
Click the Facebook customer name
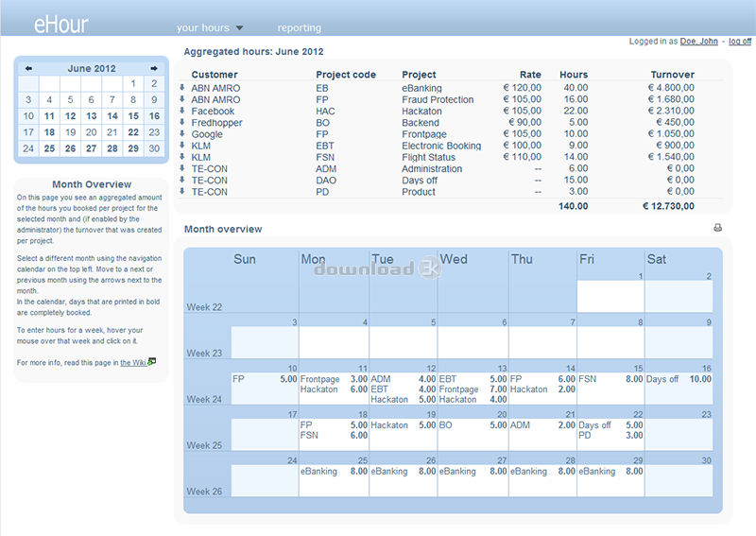(x=213, y=112)
